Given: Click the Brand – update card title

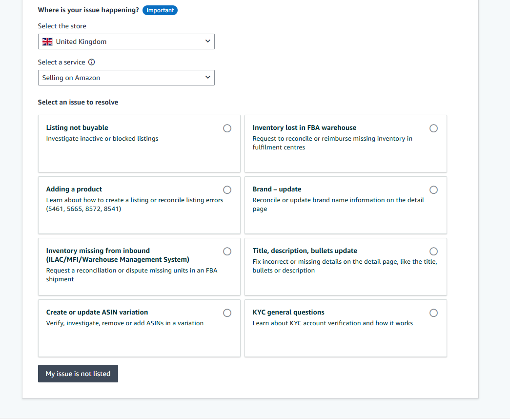Looking at the screenshot, I should pyautogui.click(x=277, y=189).
